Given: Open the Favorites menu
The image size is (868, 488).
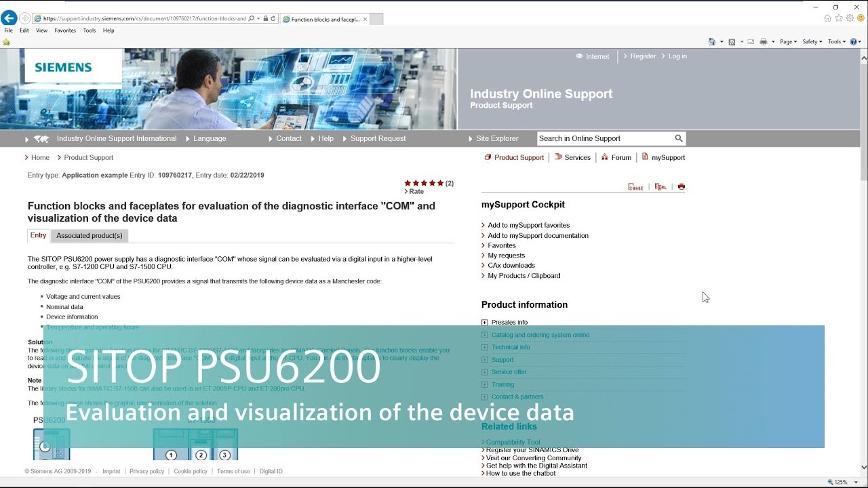Looking at the screenshot, I should (x=65, y=30).
